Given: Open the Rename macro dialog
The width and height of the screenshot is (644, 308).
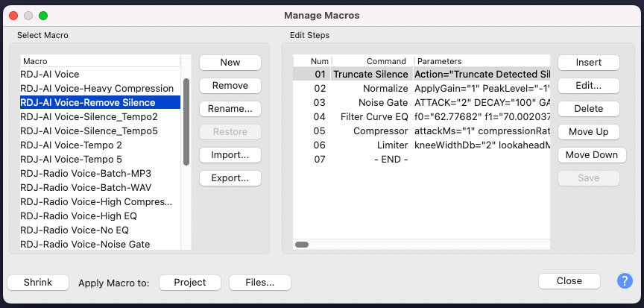Looking at the screenshot, I should [x=230, y=108].
